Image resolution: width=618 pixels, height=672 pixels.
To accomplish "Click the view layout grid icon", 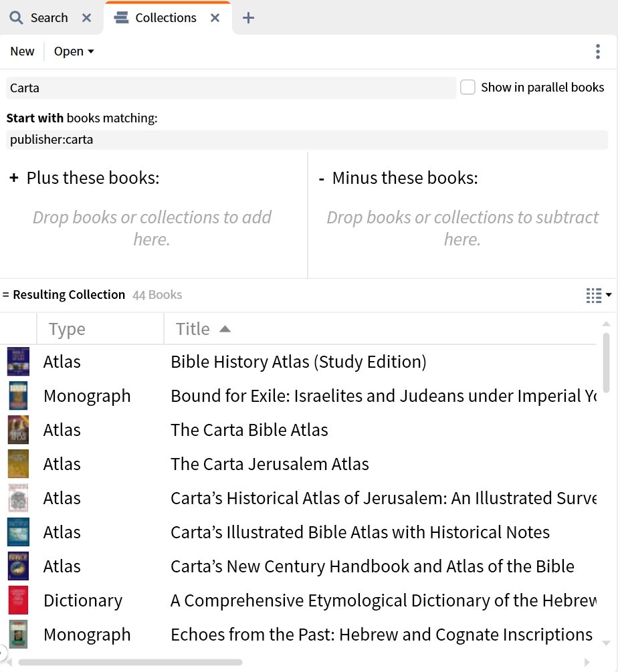I will (x=593, y=295).
